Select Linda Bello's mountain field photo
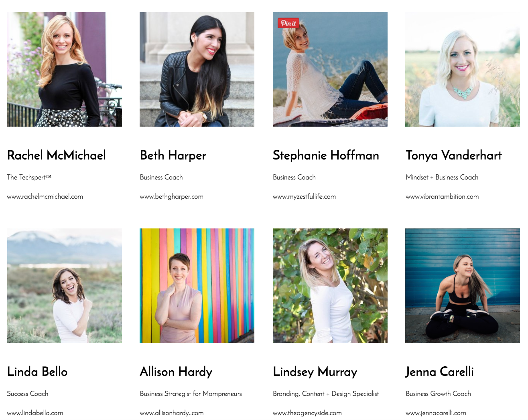This screenshot has width=528, height=420. click(x=65, y=286)
